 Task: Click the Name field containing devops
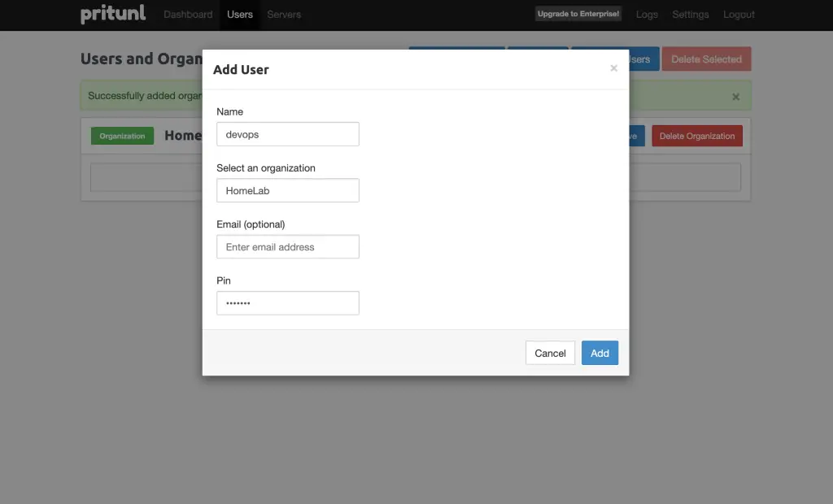point(287,134)
